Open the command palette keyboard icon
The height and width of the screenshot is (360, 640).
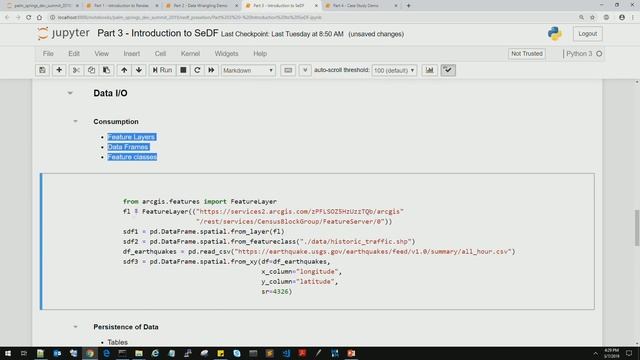pos(288,70)
